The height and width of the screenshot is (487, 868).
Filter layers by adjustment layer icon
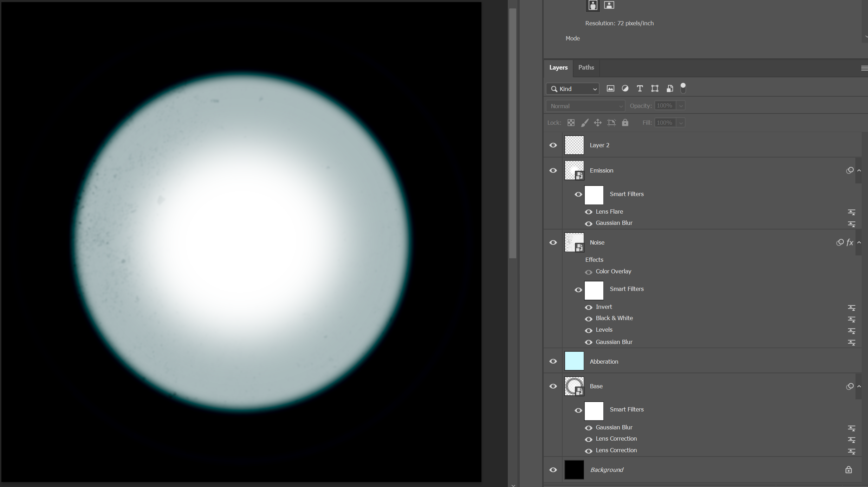pos(625,89)
